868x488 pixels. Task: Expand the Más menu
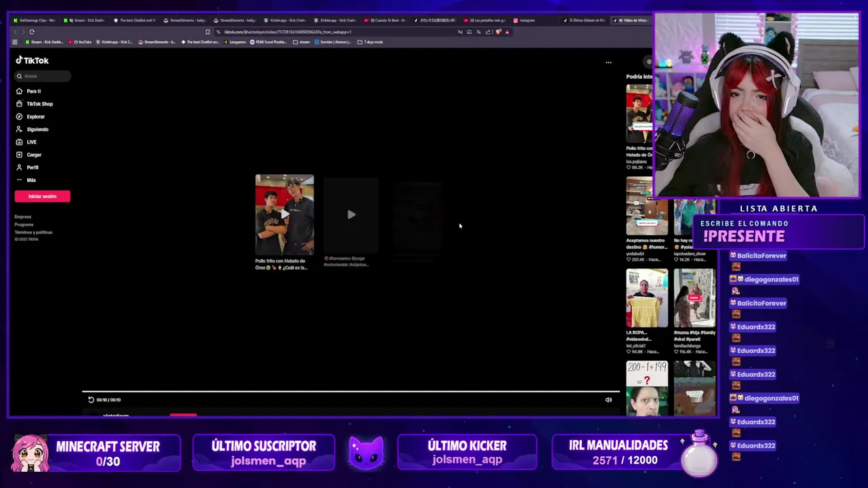26,180
